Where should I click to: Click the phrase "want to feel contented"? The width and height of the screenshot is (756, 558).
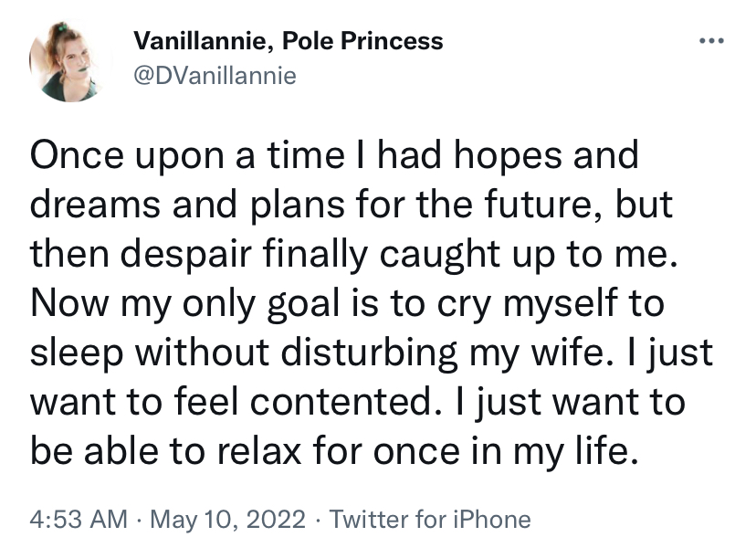coord(231,403)
